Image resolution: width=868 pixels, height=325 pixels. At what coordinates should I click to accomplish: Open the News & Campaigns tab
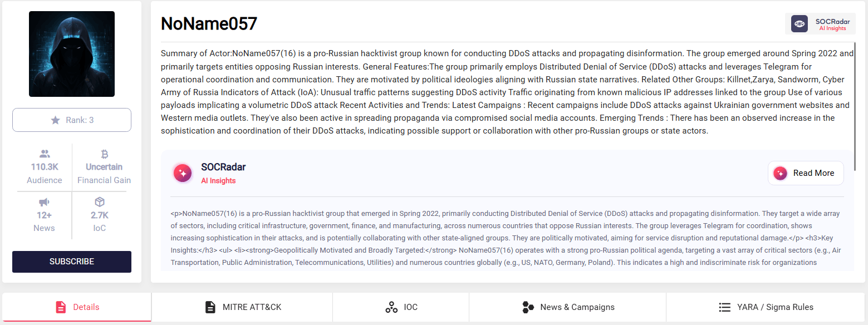click(x=567, y=307)
